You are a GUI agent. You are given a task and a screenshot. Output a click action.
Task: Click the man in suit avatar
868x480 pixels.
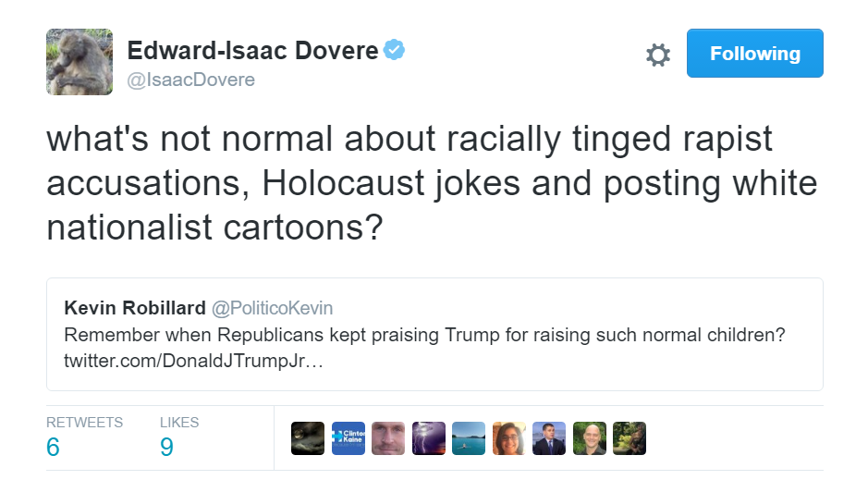[549, 438]
